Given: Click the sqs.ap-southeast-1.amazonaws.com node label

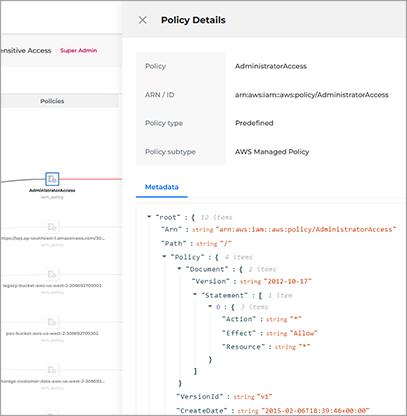Looking at the screenshot, I should (52, 238).
